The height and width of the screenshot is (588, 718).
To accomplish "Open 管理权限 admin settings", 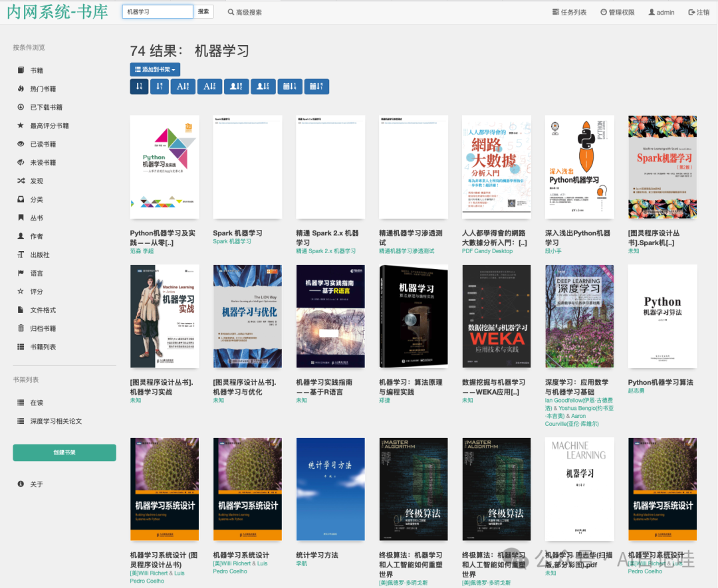I will click(617, 13).
